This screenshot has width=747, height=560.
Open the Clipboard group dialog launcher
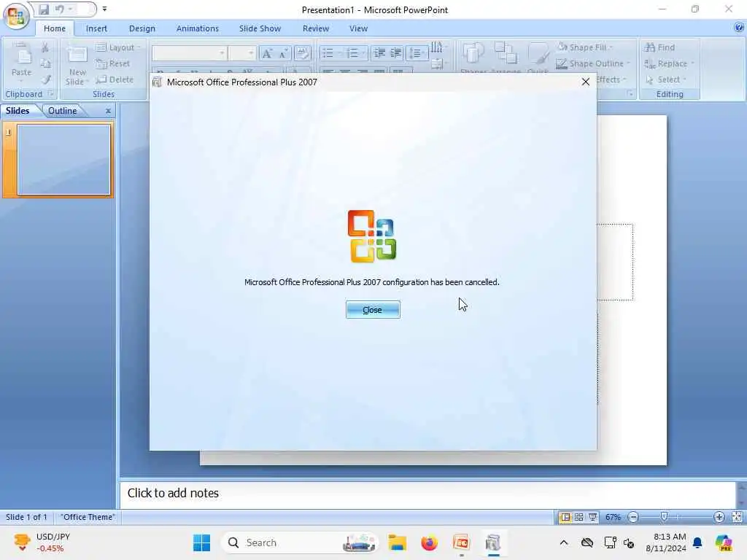pos(50,94)
